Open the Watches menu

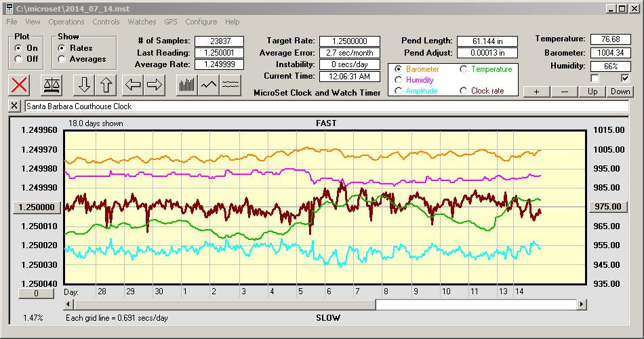[142, 22]
